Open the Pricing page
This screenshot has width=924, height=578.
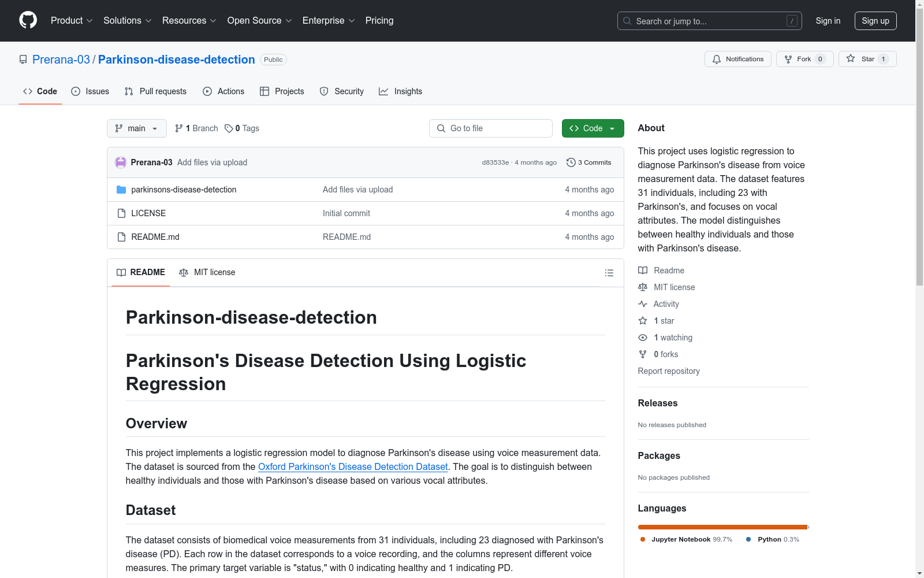[x=379, y=21]
